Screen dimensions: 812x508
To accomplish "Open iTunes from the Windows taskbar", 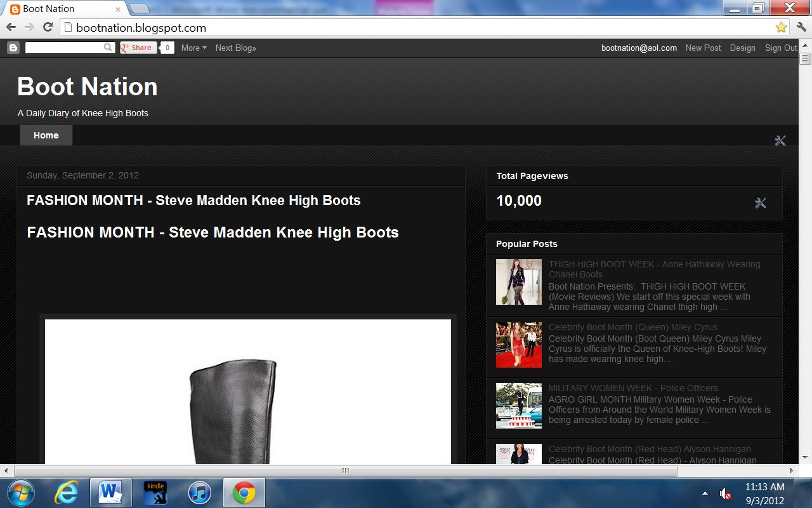I will tap(199, 493).
